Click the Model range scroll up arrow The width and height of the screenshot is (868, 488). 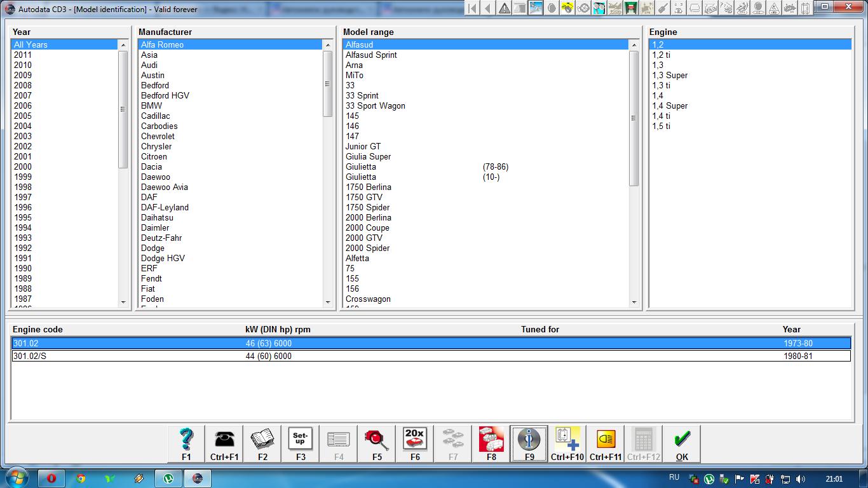(634, 45)
